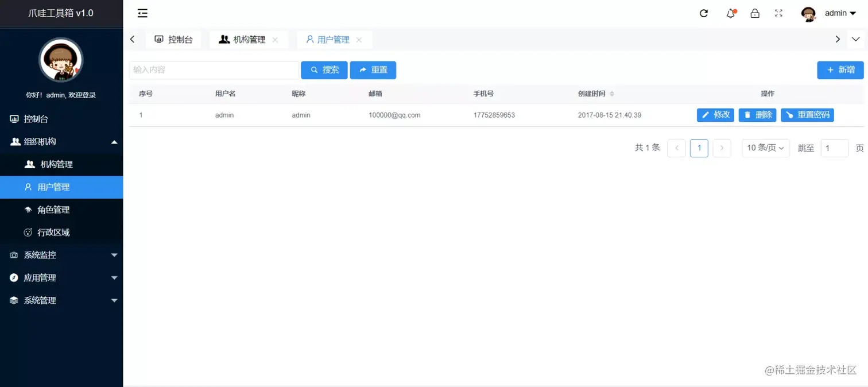Click the 新增 button
Screen dimensions: 868x387
point(840,70)
